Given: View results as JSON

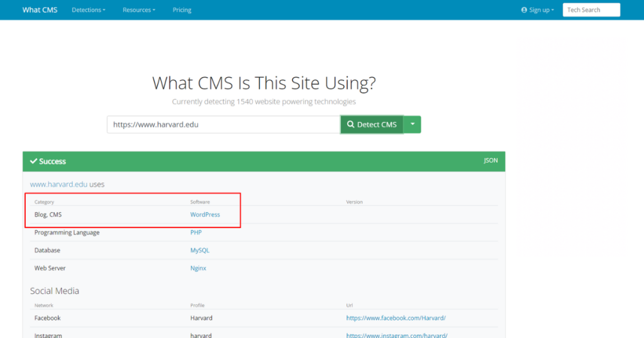Looking at the screenshot, I should coord(491,160).
